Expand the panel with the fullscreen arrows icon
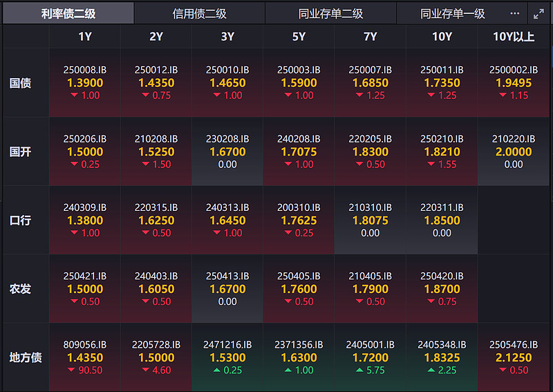 click(538, 14)
